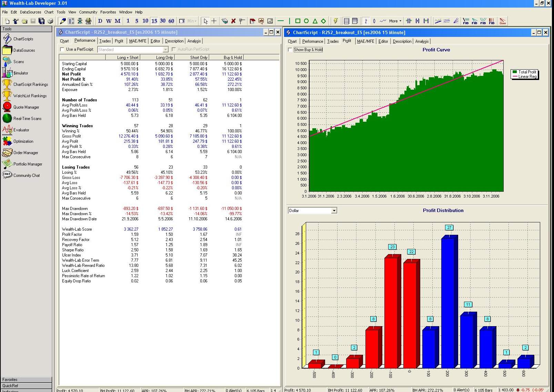Open the Help menu
The width and height of the screenshot is (554, 392).
(139, 12)
